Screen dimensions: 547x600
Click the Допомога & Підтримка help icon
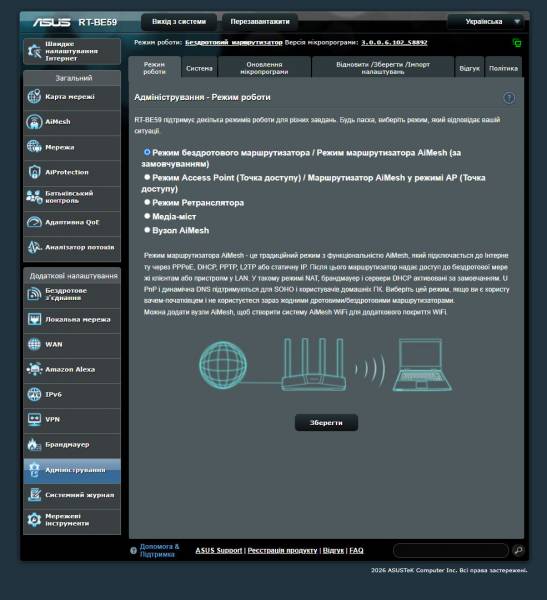click(x=133, y=550)
